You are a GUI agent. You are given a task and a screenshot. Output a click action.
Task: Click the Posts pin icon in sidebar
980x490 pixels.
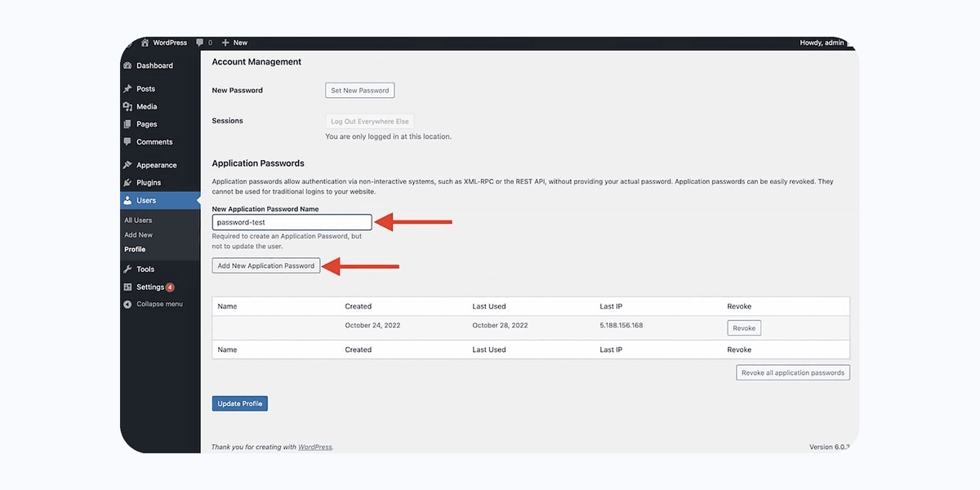pyautogui.click(x=127, y=89)
